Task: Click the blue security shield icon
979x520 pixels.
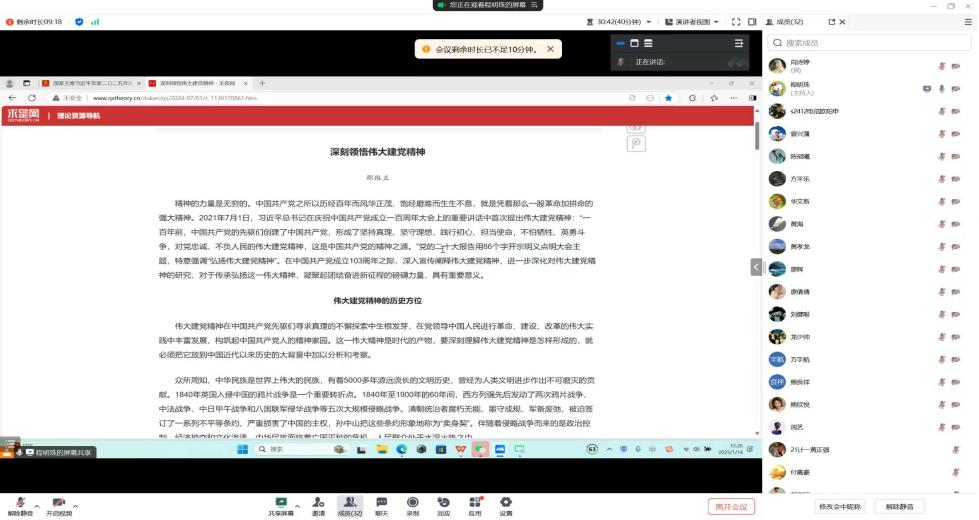Action: pos(79,21)
